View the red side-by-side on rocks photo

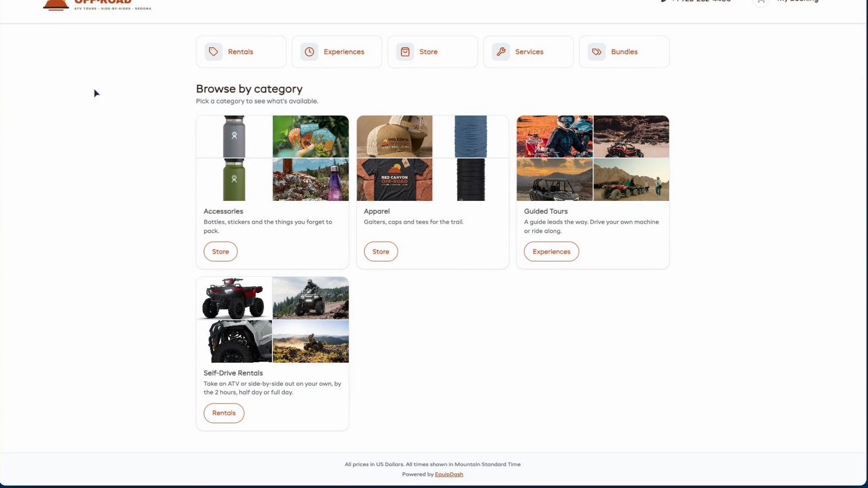point(631,136)
